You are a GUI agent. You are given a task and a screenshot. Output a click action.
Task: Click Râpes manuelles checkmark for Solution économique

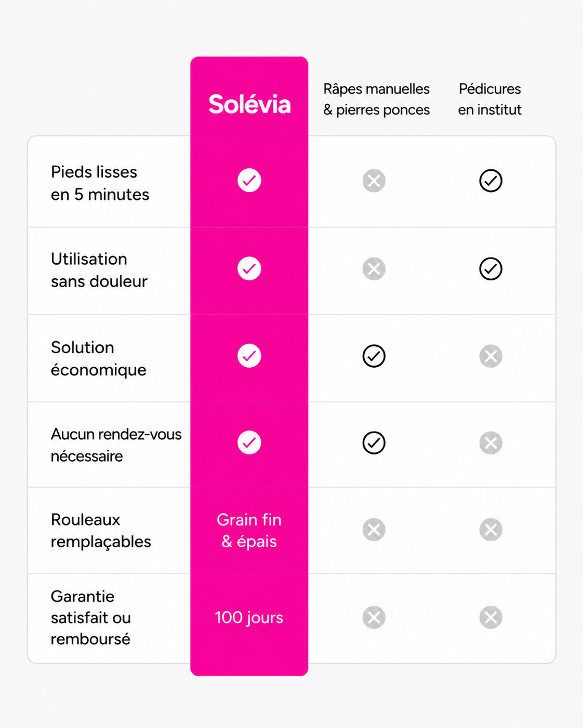click(x=374, y=356)
